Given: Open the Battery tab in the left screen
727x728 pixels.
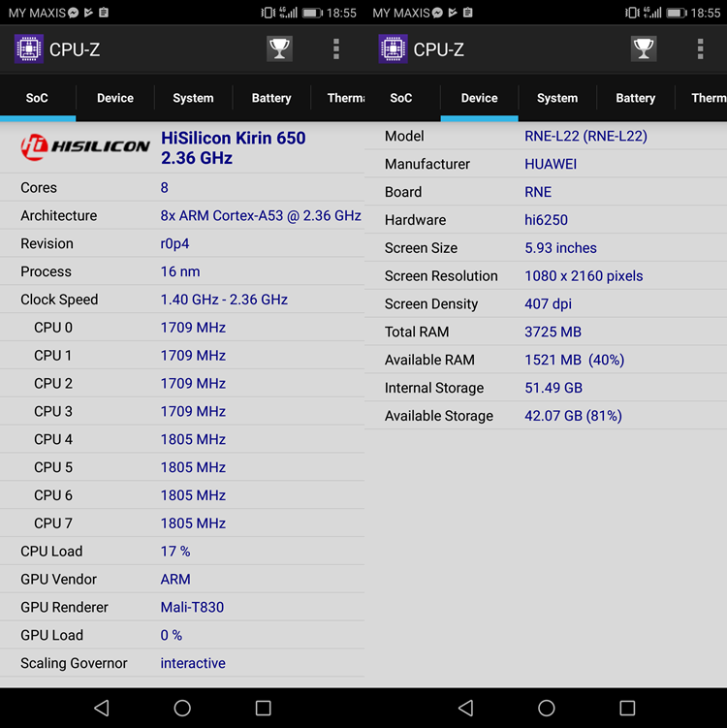Looking at the screenshot, I should click(271, 98).
